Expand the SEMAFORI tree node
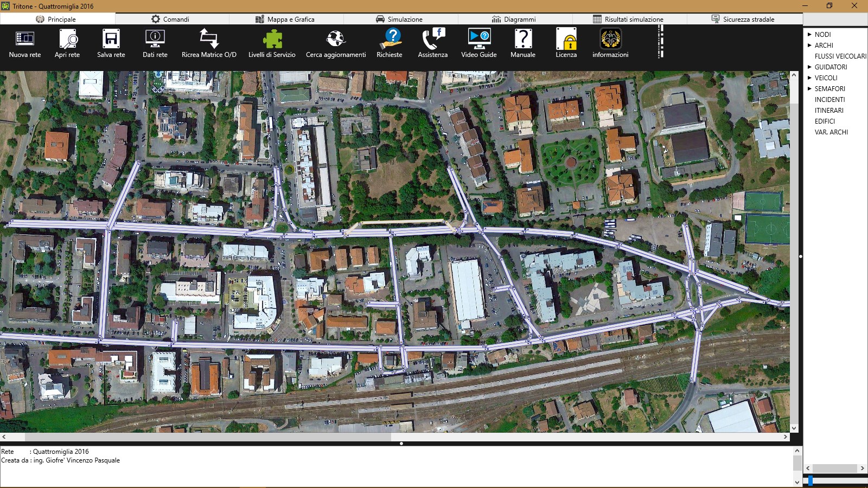The image size is (868, 488). [x=809, y=88]
